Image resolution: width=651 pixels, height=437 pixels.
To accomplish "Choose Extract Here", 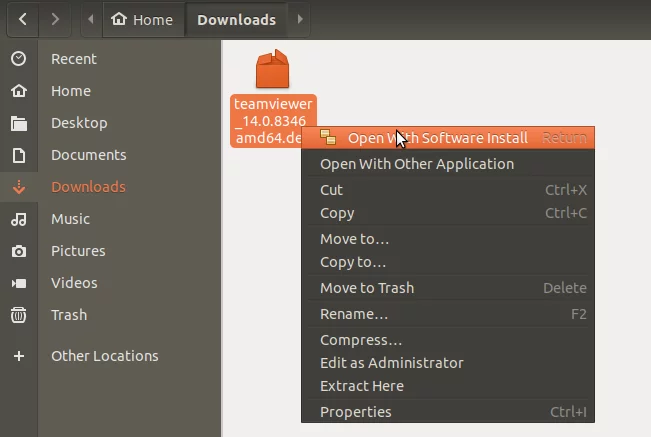I will pyautogui.click(x=448, y=386).
